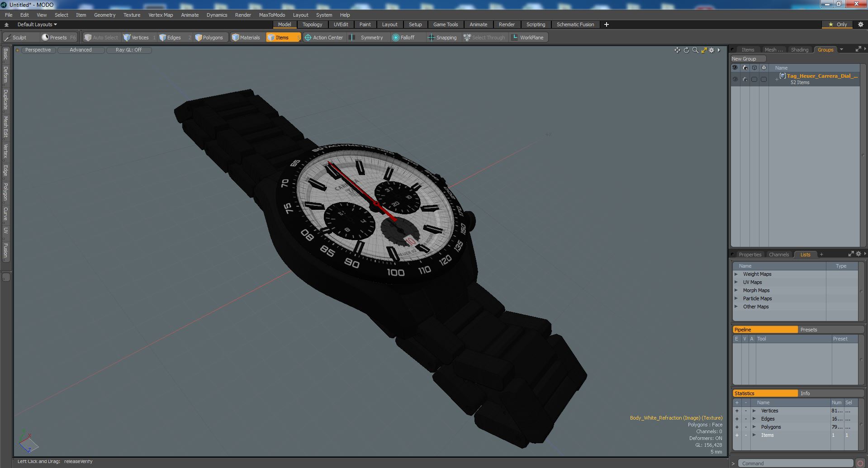Add a new layout tab with plus icon

tap(607, 24)
